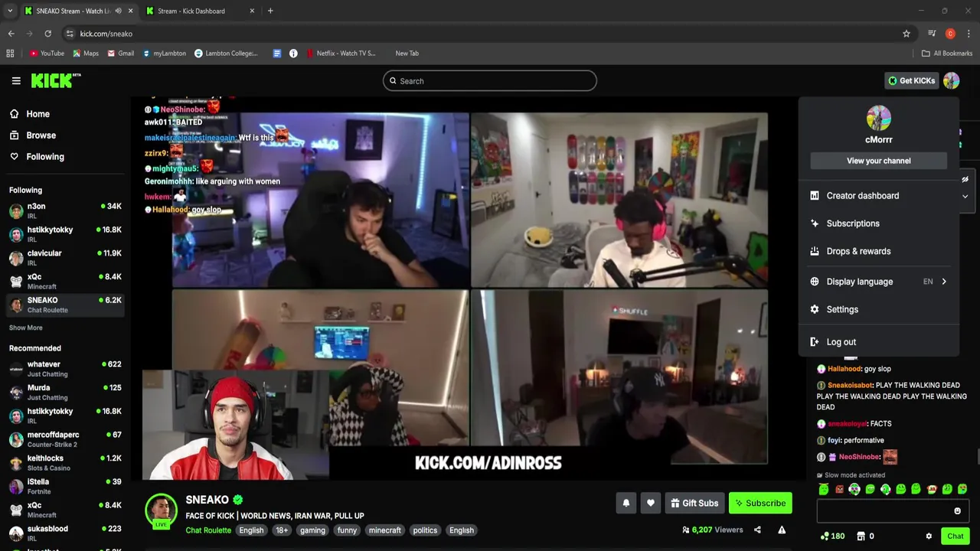Send message with the Chat button
The width and height of the screenshot is (980, 551).
pos(955,536)
